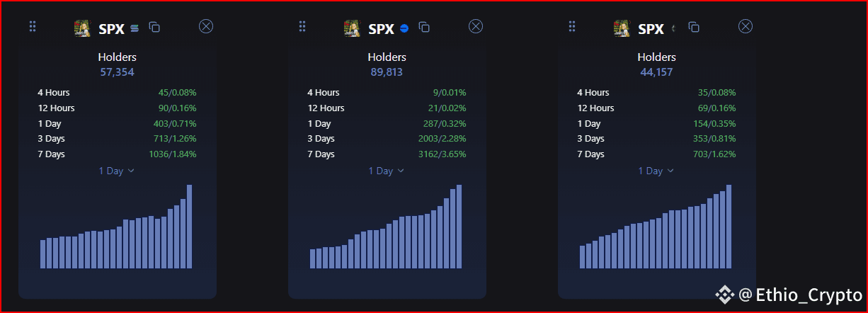Click the copy icon in the 57,354 holders card
The height and width of the screenshot is (313, 868).
tap(154, 28)
